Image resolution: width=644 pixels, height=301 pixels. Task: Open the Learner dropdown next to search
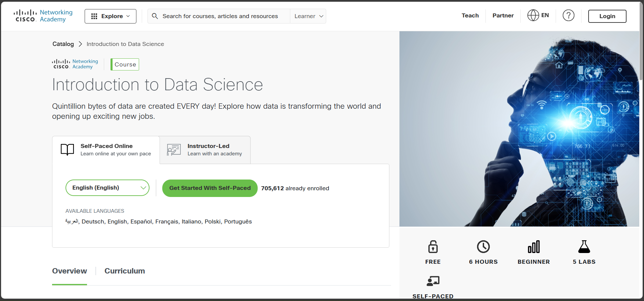pyautogui.click(x=308, y=16)
